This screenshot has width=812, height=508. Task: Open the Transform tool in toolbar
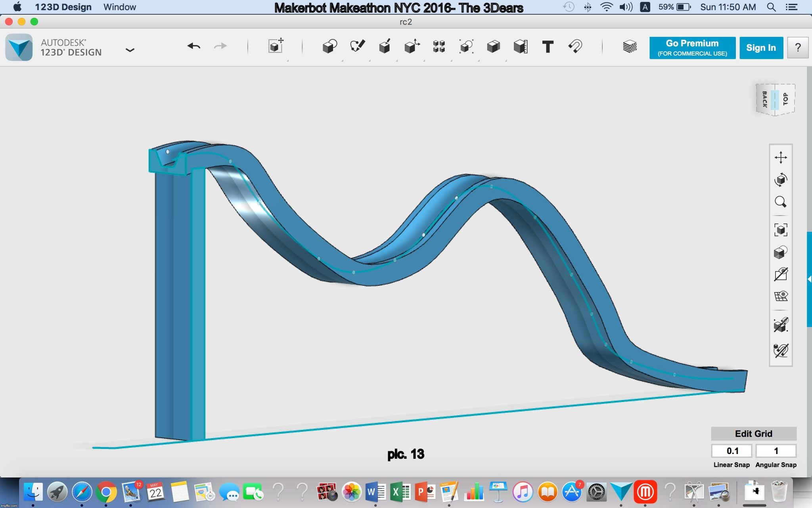click(x=276, y=46)
